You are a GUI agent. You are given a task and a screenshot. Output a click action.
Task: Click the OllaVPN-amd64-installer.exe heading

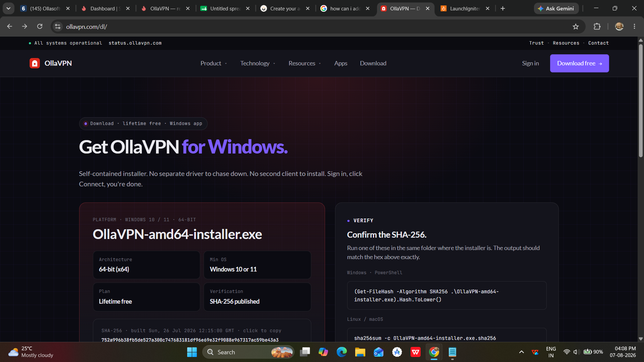(x=177, y=234)
